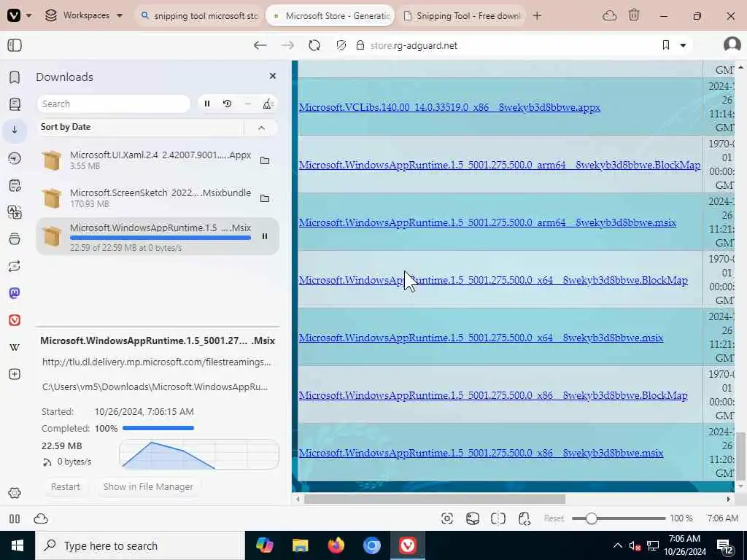Pause the WindowsAppRuntime.1.5 download
The height and width of the screenshot is (560, 747).
point(265,236)
